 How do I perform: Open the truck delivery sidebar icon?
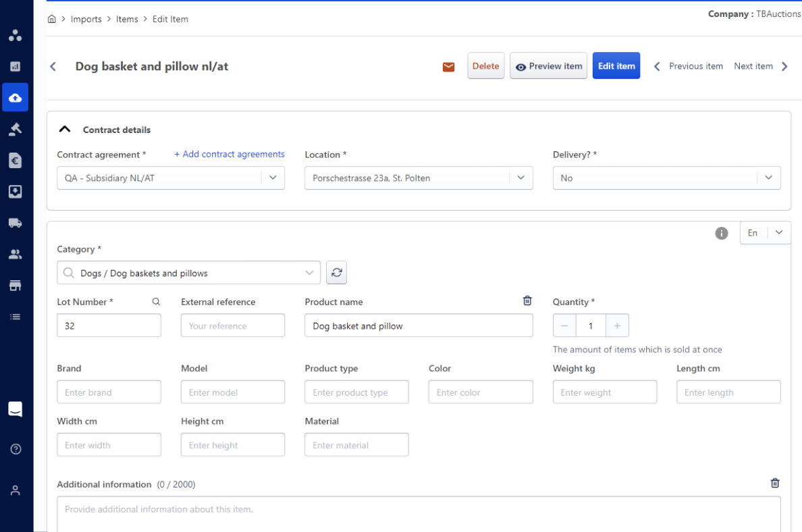click(16, 223)
